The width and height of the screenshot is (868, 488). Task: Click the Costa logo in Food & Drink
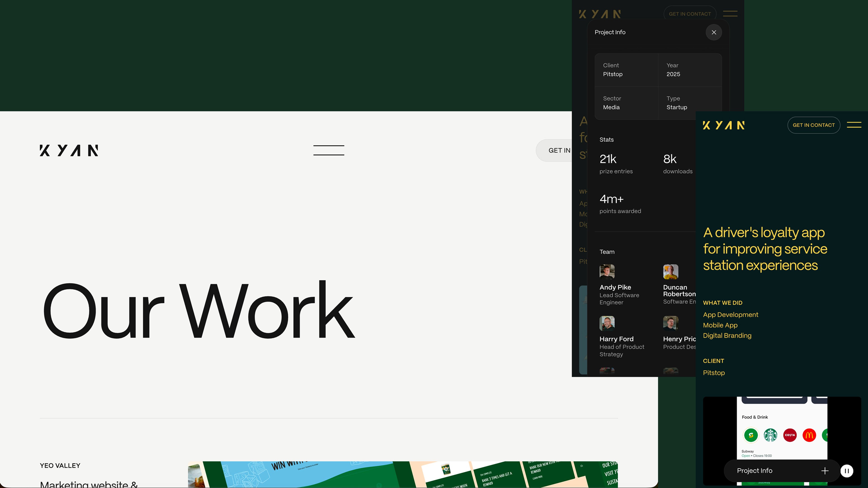click(790, 435)
